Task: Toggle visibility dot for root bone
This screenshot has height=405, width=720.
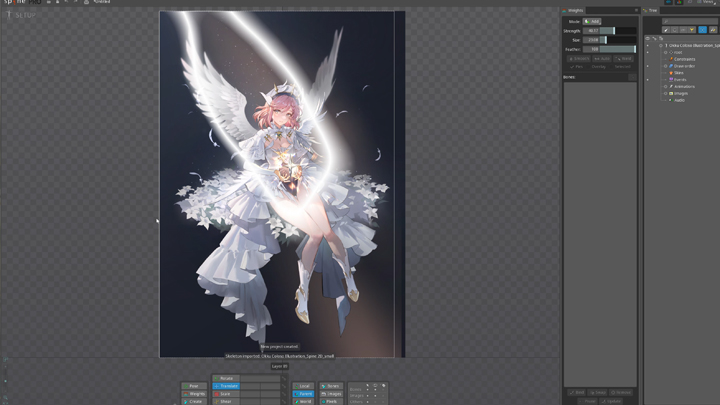Action: click(648, 52)
